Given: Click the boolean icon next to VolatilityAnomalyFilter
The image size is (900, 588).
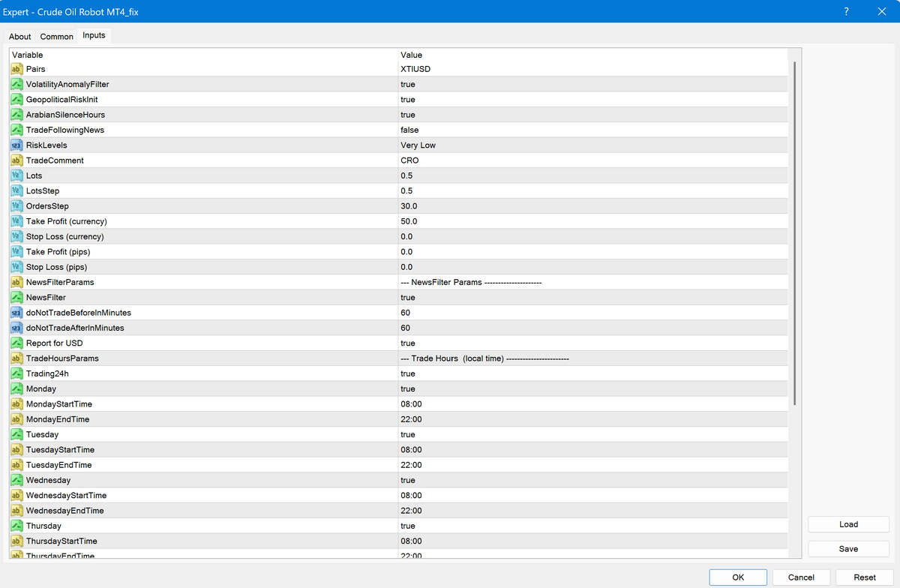Looking at the screenshot, I should pos(16,84).
